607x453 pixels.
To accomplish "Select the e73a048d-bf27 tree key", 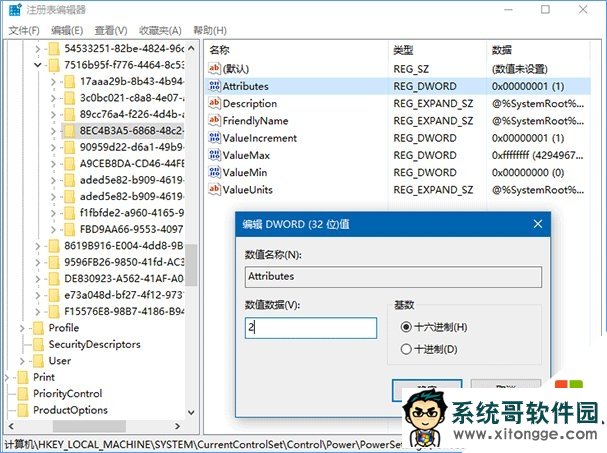I will coord(124,295).
